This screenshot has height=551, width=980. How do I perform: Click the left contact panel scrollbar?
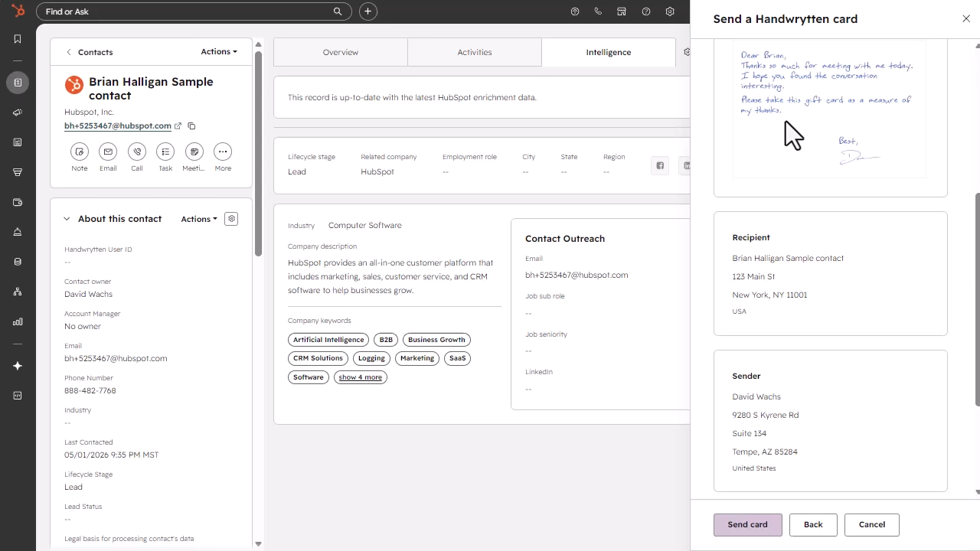258,153
